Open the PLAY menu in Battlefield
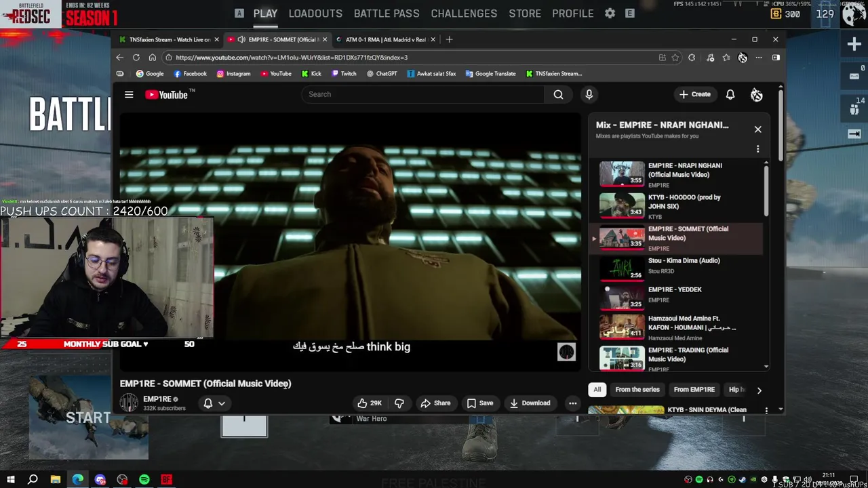Image resolution: width=868 pixels, height=488 pixels. (265, 14)
